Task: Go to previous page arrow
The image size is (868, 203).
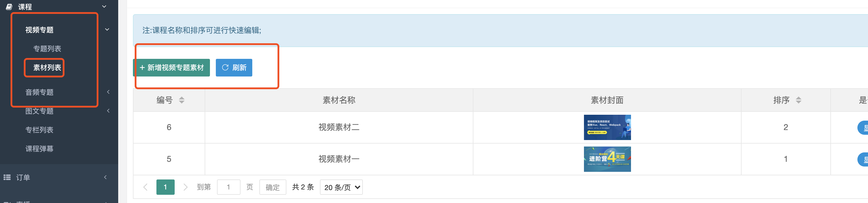Action: click(145, 187)
